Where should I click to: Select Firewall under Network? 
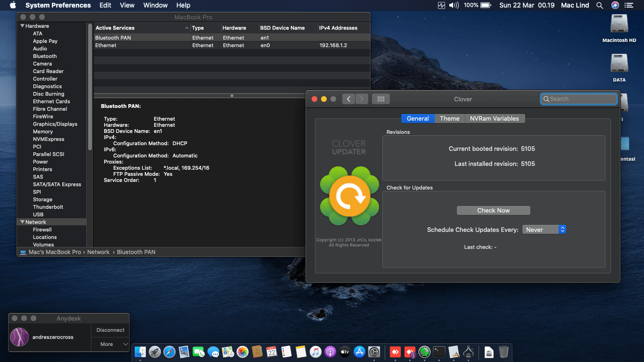42,230
